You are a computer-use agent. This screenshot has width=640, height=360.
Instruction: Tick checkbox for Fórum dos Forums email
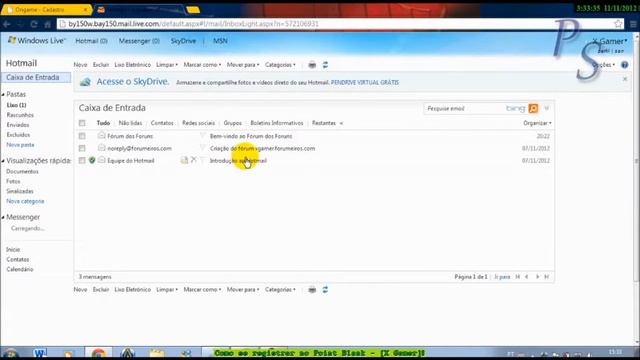coord(82,136)
